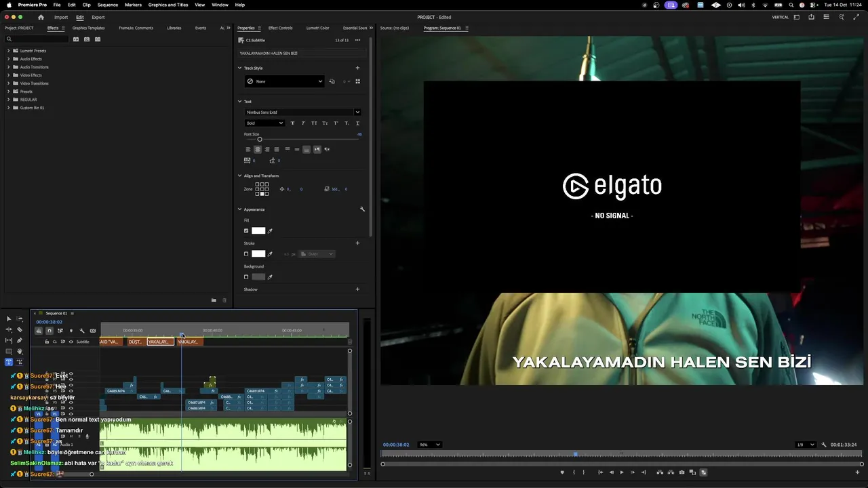Select the Slip tool
Screen dimensions: 868x488
tap(9, 340)
